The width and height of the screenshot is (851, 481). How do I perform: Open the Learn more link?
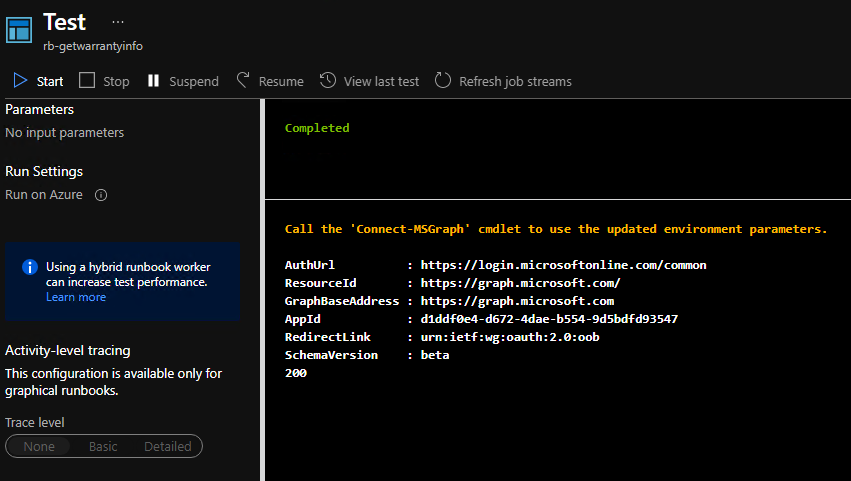(75, 297)
